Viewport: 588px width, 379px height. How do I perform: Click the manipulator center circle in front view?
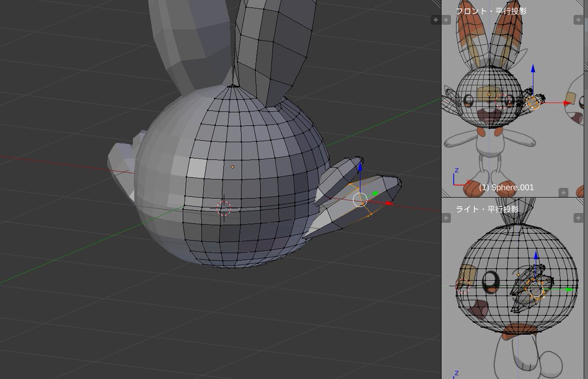(x=533, y=103)
